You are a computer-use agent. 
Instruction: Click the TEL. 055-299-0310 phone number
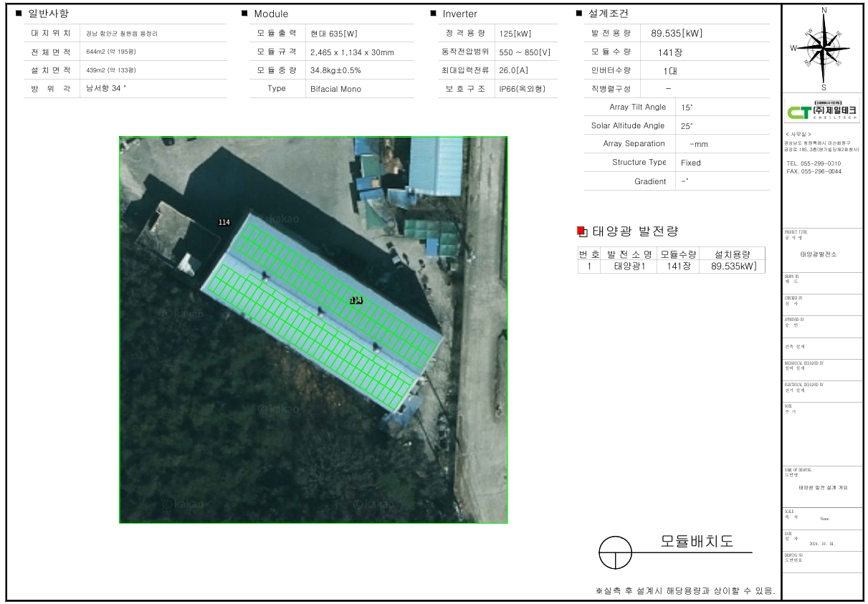click(x=814, y=163)
